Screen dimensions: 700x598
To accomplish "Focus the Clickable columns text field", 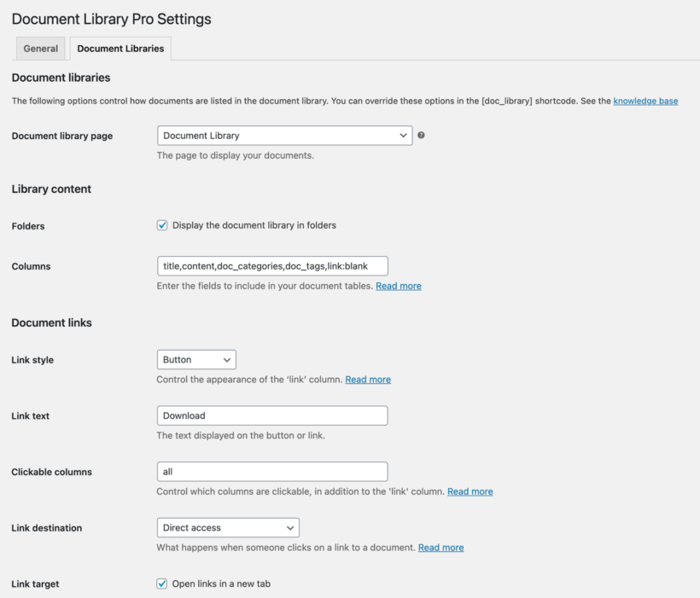I will [271, 472].
